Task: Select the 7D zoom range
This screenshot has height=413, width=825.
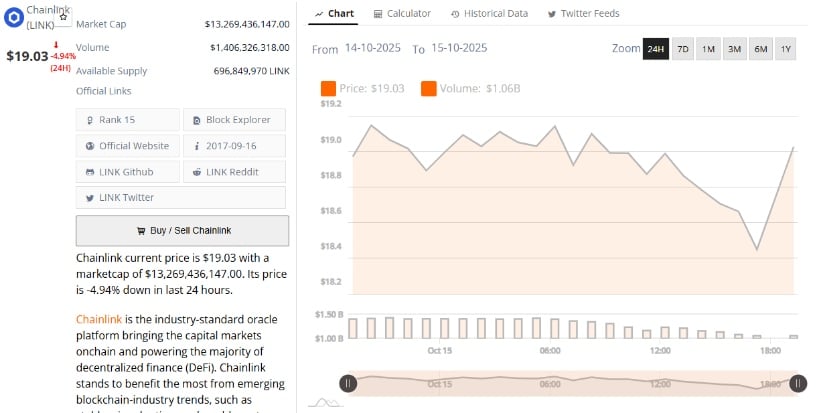Action: point(683,49)
